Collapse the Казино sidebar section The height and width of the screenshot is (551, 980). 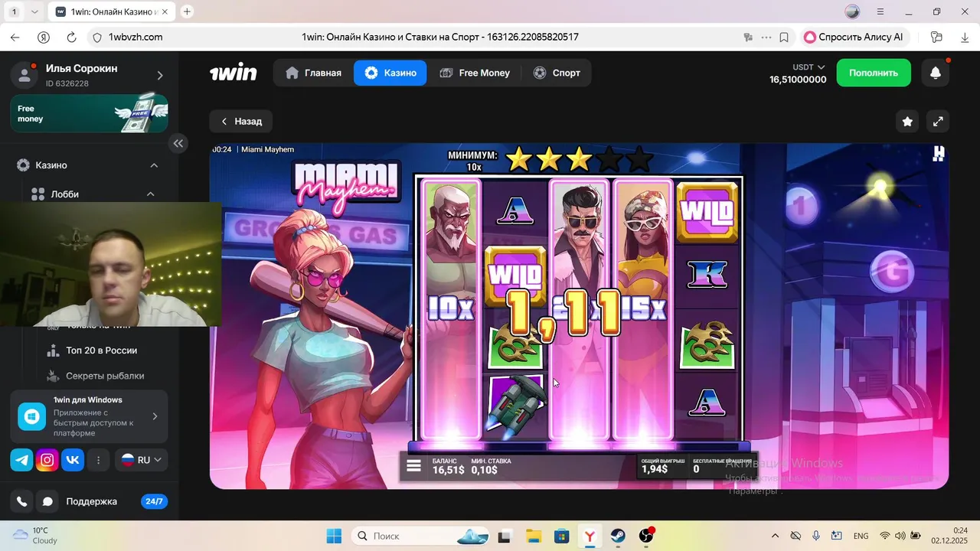154,165
